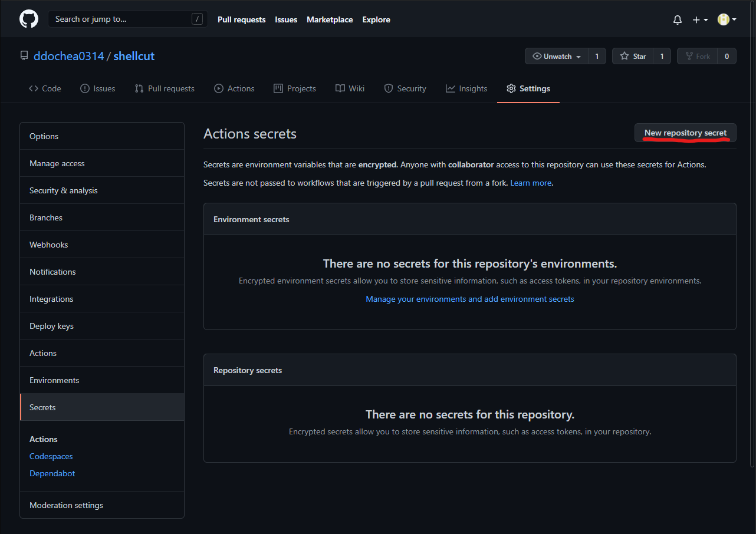
Task: Click the star icon in Star button
Action: coord(624,56)
